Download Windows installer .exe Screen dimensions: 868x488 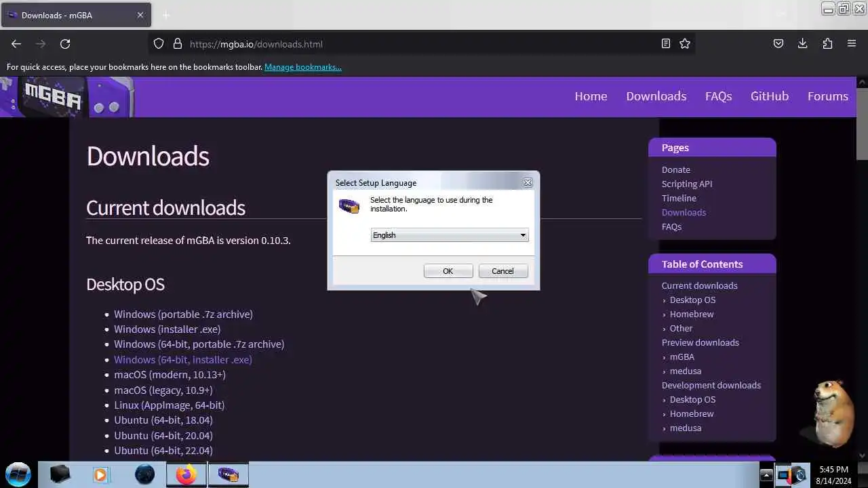(167, 329)
